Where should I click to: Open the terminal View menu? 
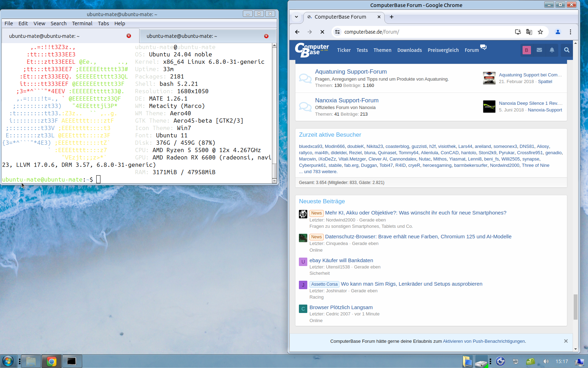pos(39,23)
